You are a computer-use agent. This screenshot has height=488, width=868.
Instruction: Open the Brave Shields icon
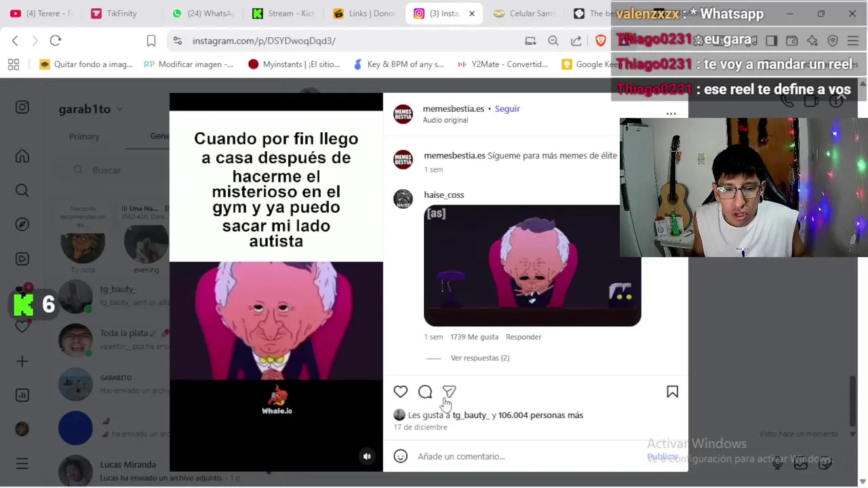600,41
